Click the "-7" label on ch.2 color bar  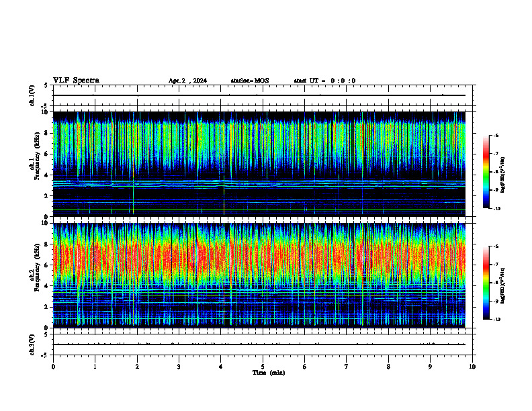click(x=496, y=265)
